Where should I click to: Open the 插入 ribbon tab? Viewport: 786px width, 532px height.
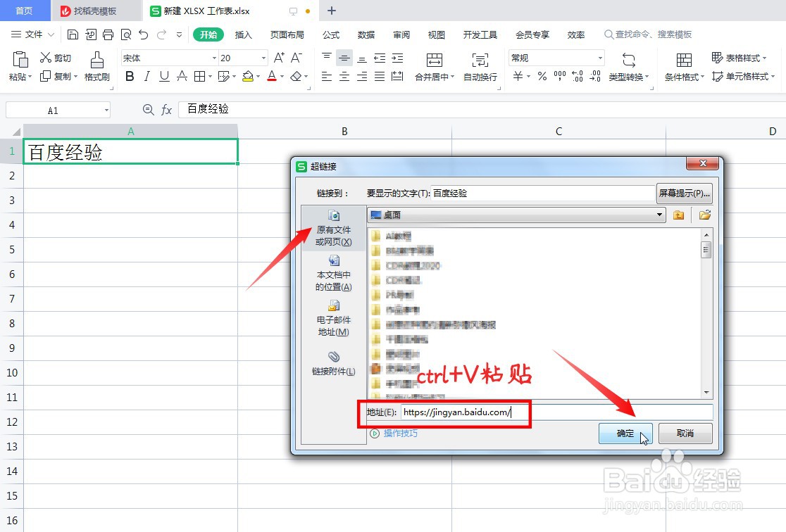pos(243,34)
